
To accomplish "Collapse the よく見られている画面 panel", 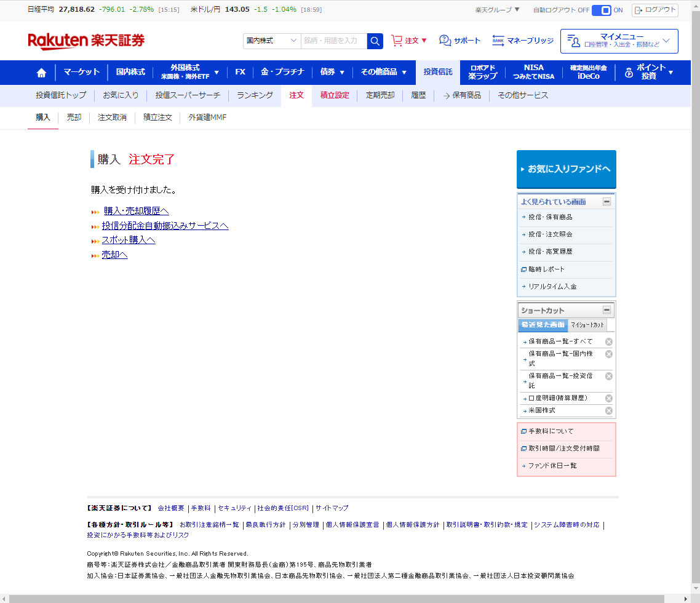I will 607,201.
